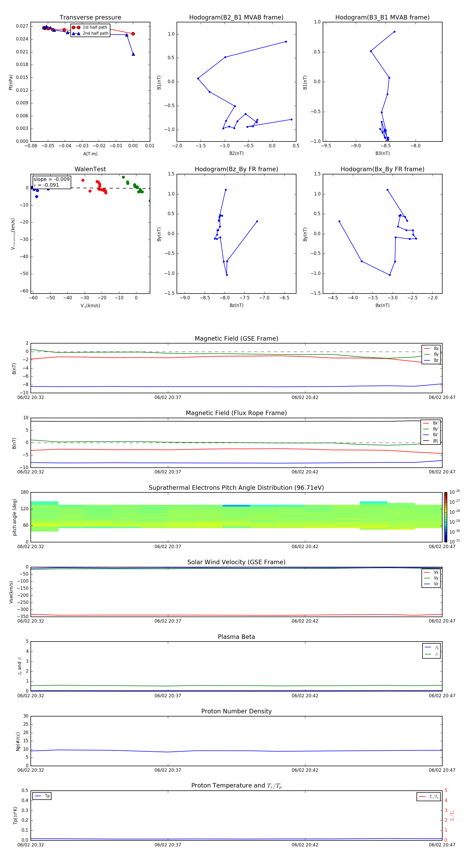473x868 pixels.
Task: Click the beta_p legend entry in Plasma Beta
Action: coord(431,647)
